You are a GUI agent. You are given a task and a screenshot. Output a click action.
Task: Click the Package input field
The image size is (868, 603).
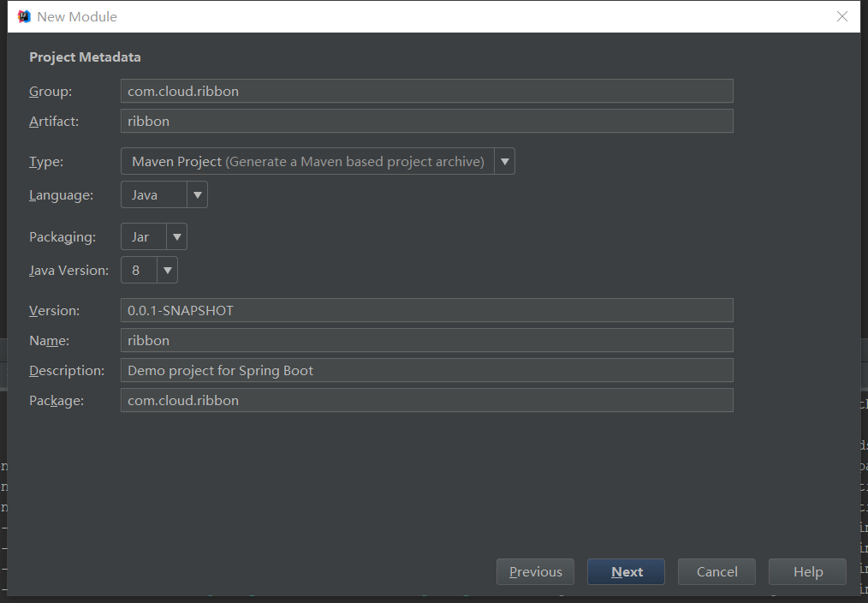pyautogui.click(x=427, y=400)
